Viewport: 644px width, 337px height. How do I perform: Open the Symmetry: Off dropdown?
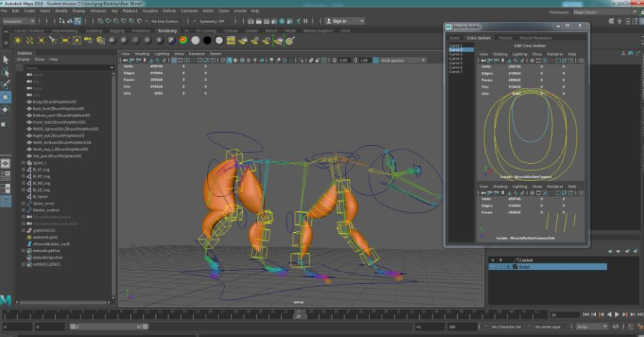click(213, 21)
